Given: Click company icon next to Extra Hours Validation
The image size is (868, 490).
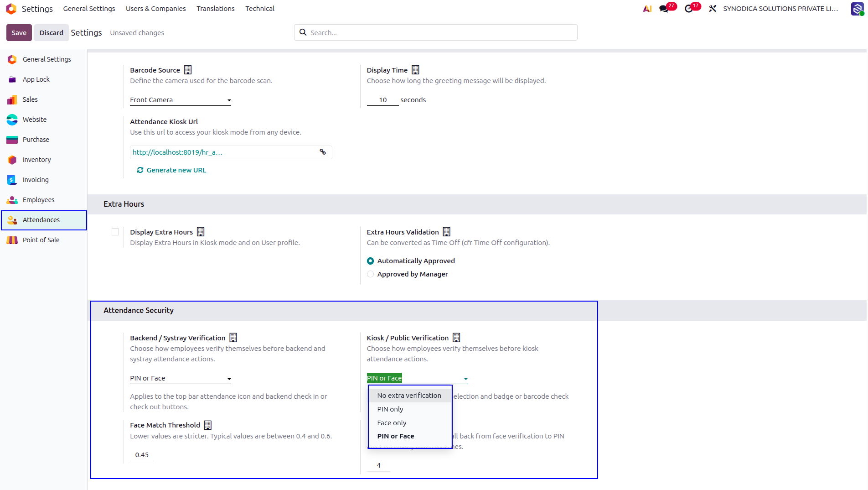Looking at the screenshot, I should click(447, 232).
